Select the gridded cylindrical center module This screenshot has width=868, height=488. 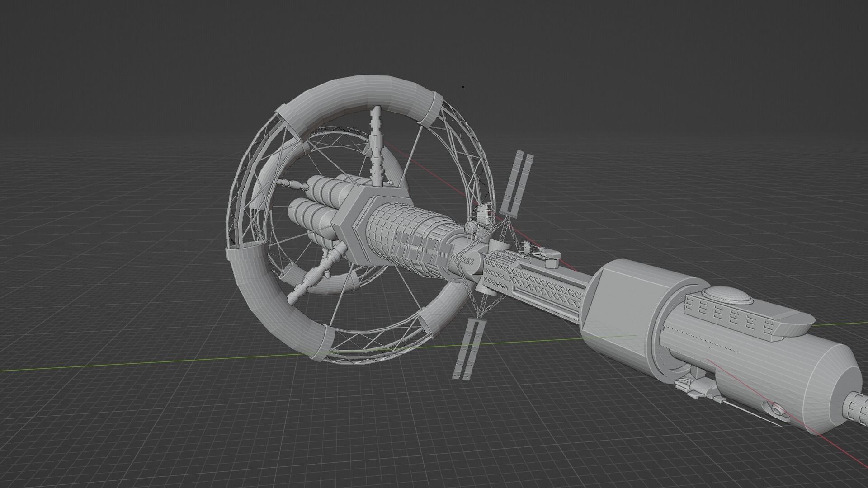(x=411, y=239)
